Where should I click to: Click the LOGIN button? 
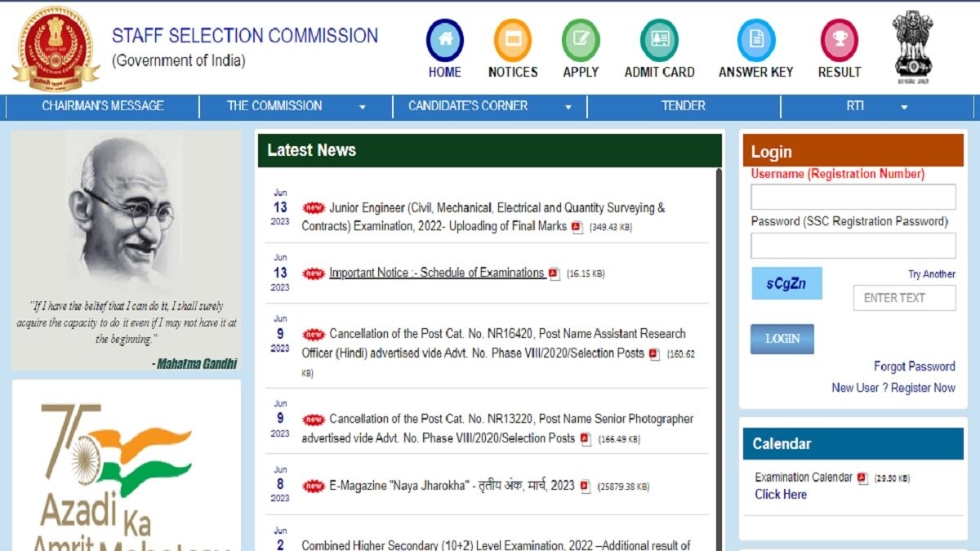pyautogui.click(x=782, y=339)
